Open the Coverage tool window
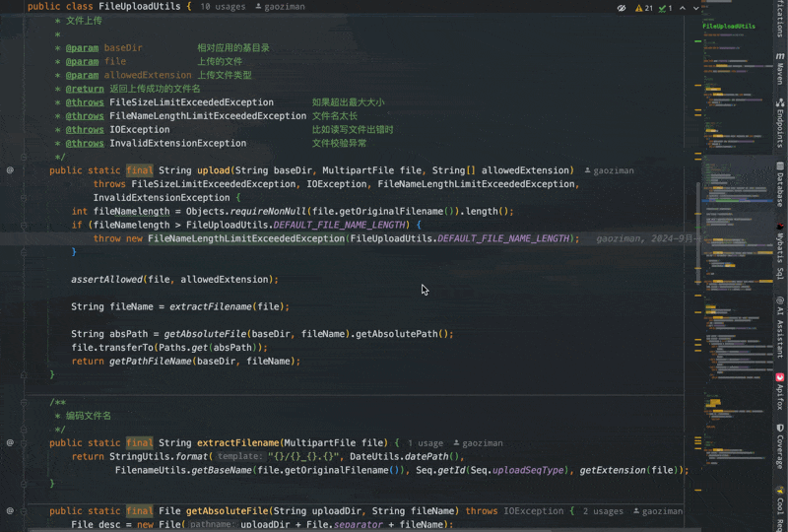The height and width of the screenshot is (532, 788). [x=779, y=445]
